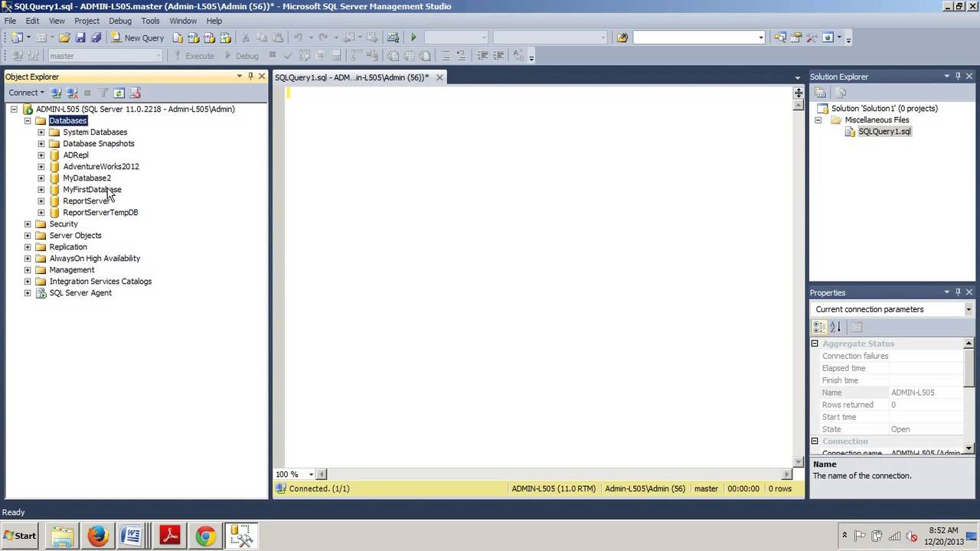Open the View menu
The height and width of the screenshot is (551, 980).
point(57,21)
